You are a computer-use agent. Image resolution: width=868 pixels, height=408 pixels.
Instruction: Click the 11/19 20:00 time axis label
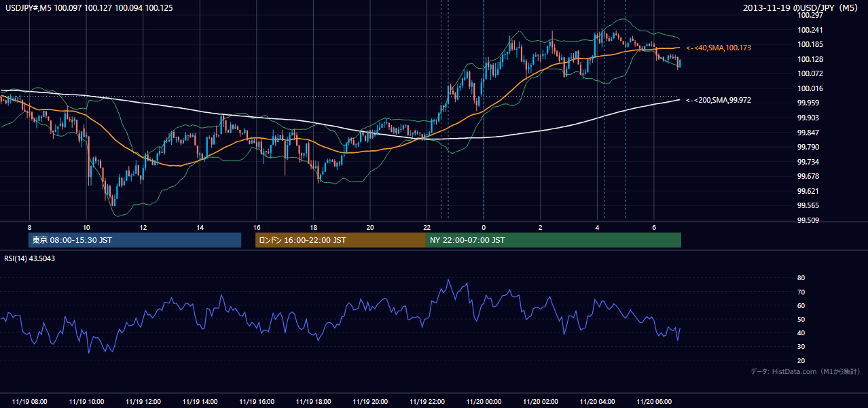pyautogui.click(x=370, y=402)
